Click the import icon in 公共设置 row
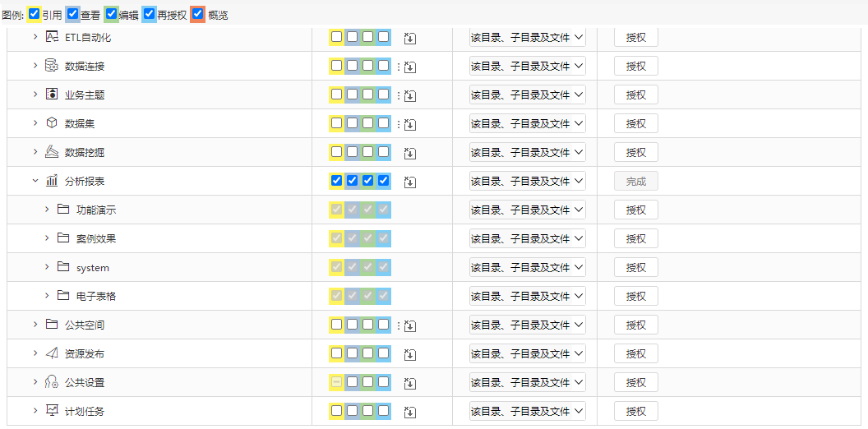Image resolution: width=868 pixels, height=429 pixels. 409,384
